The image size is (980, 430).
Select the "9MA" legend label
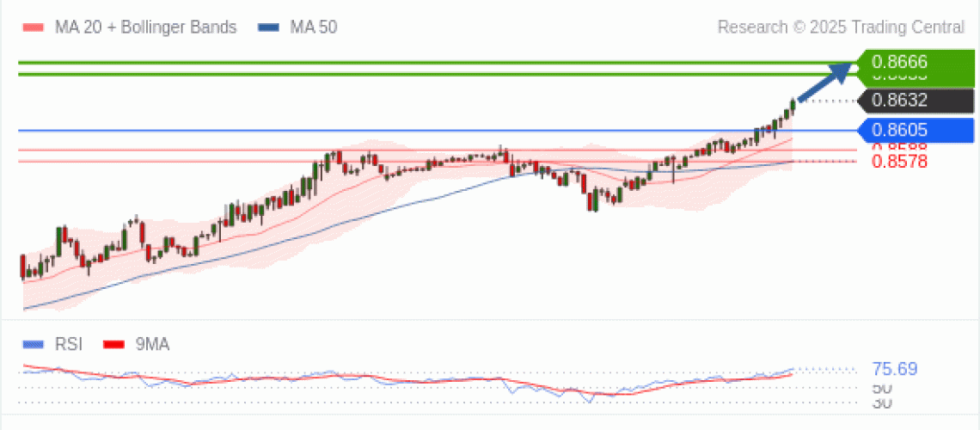pos(152,344)
